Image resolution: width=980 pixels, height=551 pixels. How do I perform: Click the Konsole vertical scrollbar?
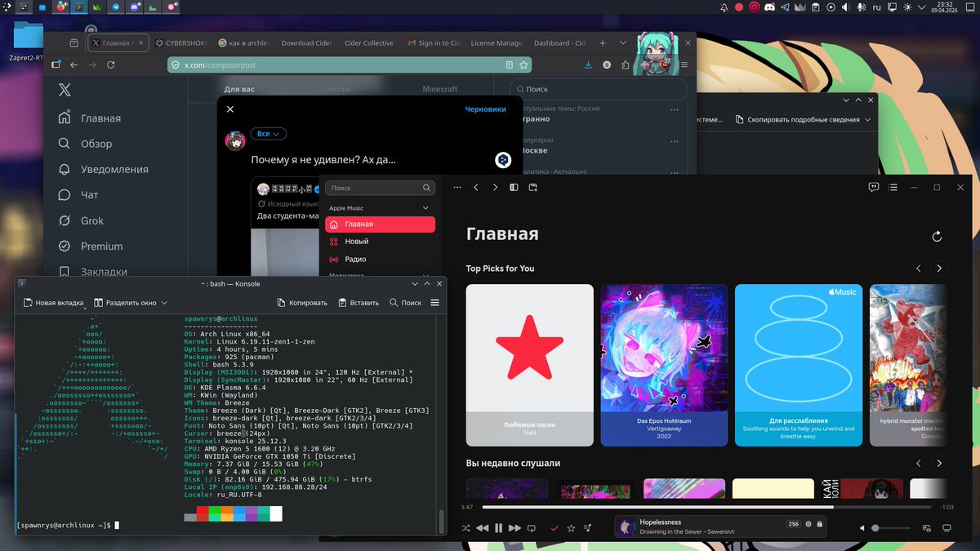442,521
